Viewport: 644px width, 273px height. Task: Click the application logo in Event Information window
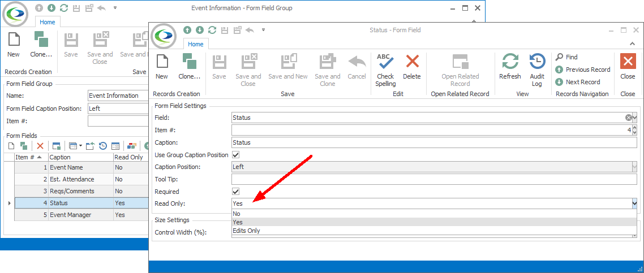coord(16,14)
